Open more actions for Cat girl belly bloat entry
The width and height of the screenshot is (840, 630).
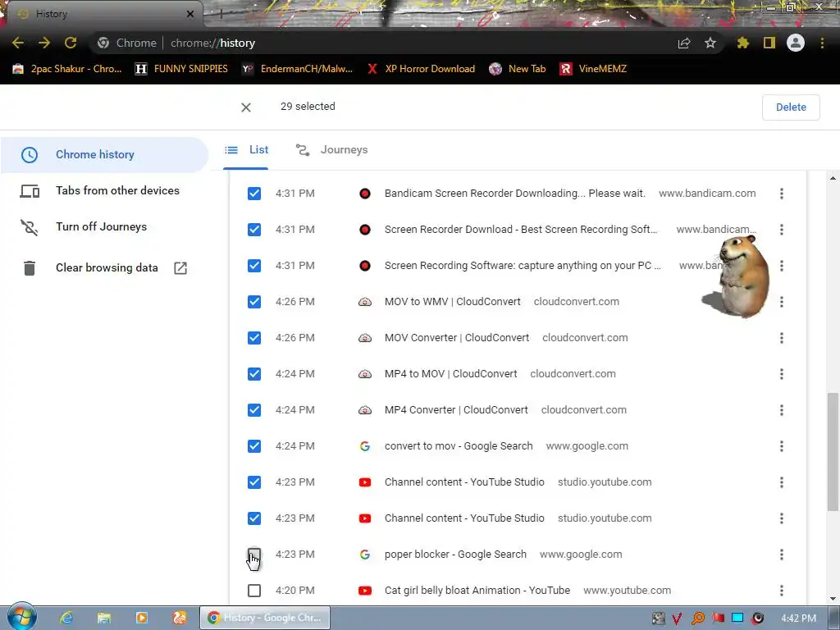(782, 591)
